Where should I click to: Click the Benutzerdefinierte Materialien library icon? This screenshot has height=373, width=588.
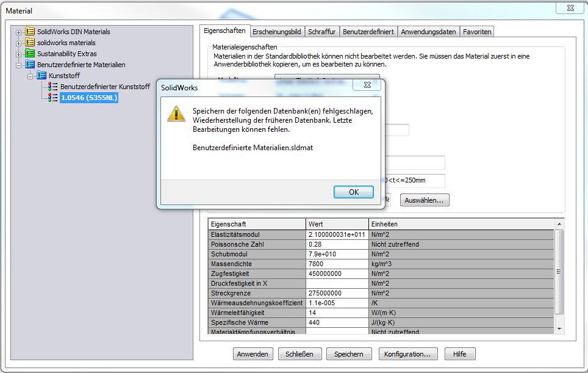30,65
